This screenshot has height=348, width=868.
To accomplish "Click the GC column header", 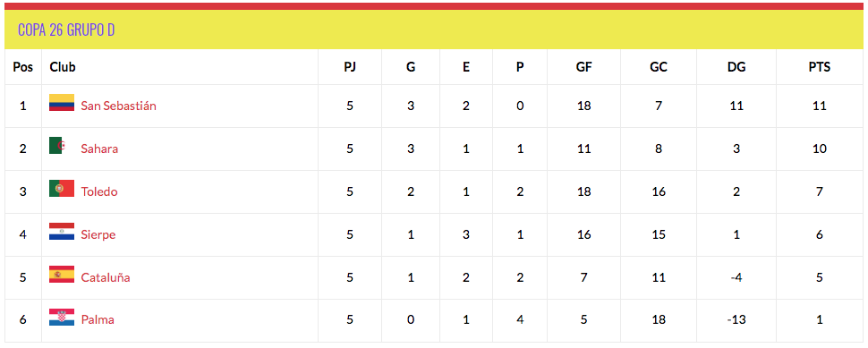I will (659, 67).
